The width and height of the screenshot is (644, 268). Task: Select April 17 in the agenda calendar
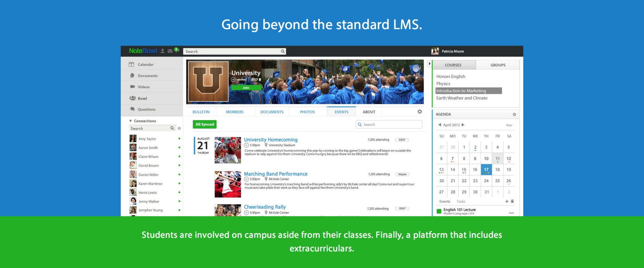[x=486, y=170]
